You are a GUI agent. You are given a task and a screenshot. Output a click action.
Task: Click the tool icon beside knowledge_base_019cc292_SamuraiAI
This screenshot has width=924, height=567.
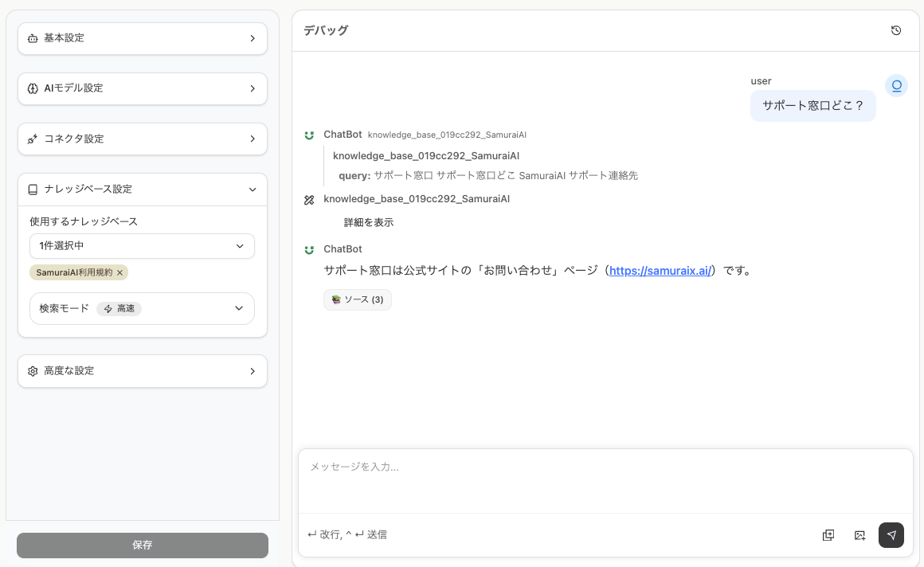[309, 199]
